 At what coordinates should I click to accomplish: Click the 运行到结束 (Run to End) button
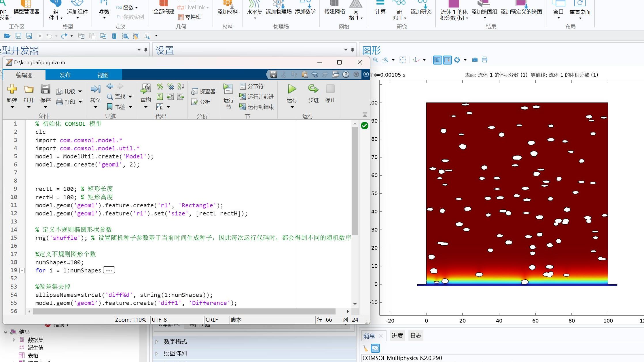(257, 108)
